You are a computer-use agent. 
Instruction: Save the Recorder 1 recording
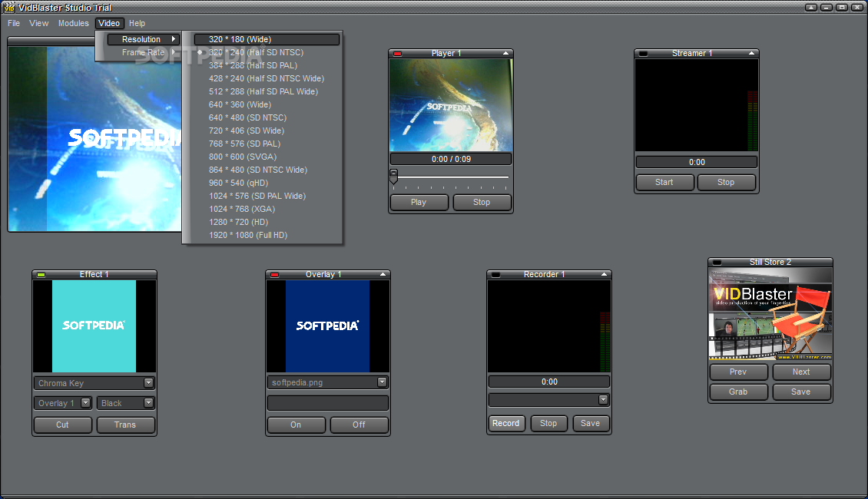[x=591, y=423]
